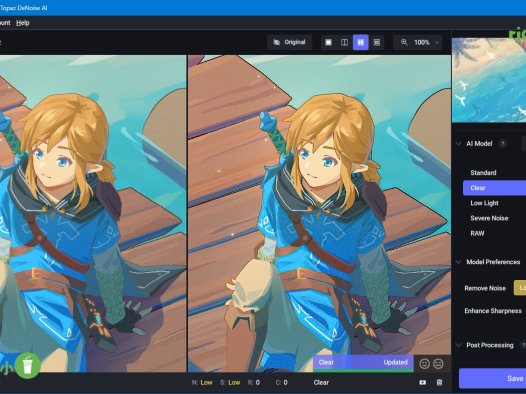
Task: Click the trash delete icon
Action: pyautogui.click(x=439, y=382)
